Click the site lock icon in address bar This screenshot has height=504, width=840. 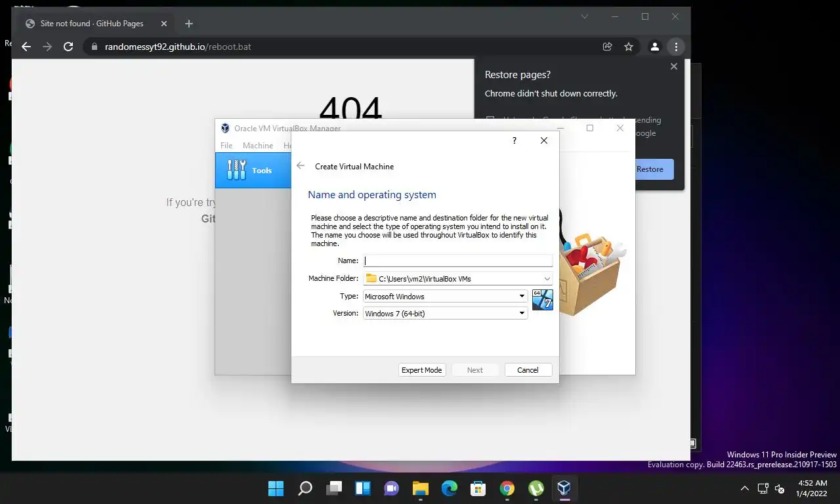[x=94, y=47]
